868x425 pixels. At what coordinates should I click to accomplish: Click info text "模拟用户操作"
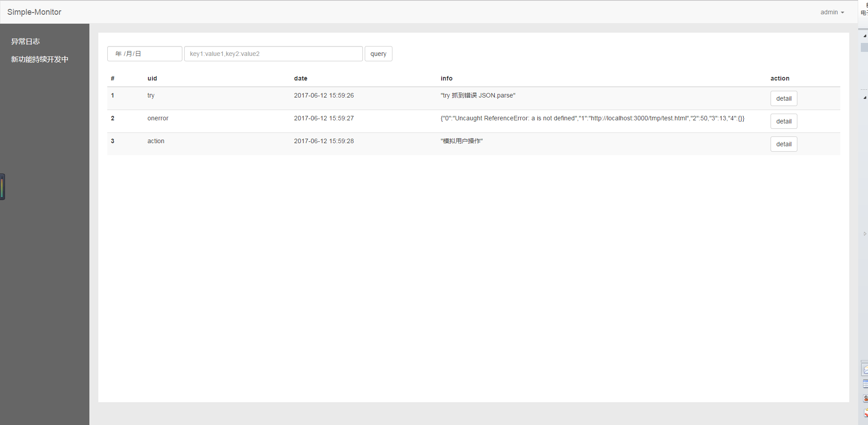(x=462, y=141)
